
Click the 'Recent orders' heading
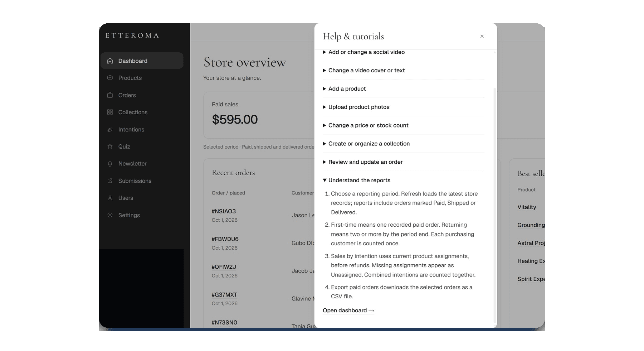[x=233, y=173]
